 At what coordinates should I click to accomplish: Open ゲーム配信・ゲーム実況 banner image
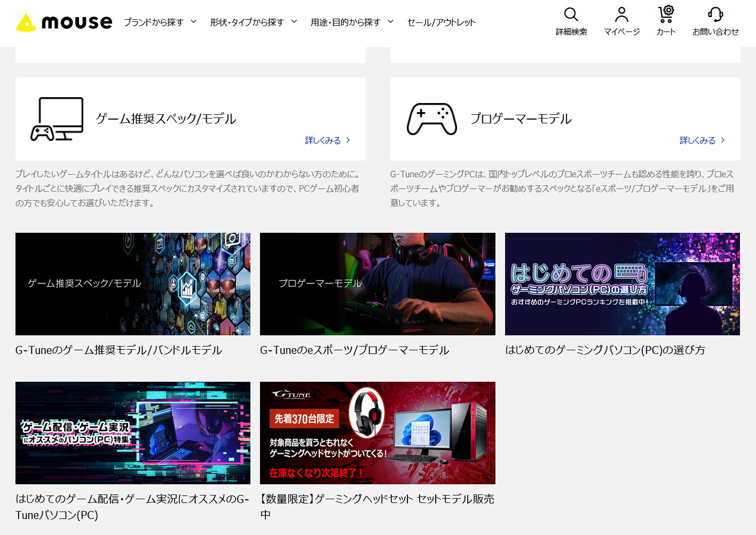[x=133, y=433]
